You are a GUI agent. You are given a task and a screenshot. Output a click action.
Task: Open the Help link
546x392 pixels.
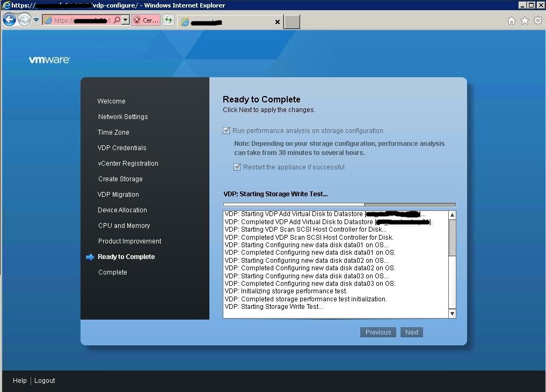click(x=19, y=381)
